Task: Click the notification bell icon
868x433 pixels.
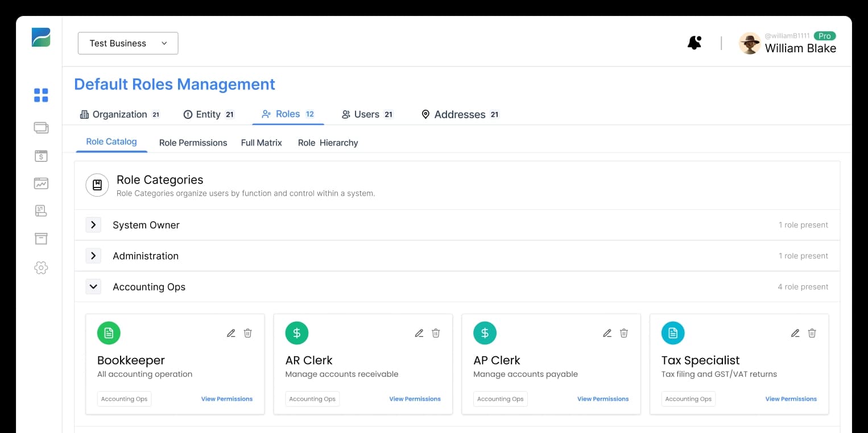Action: pos(694,43)
